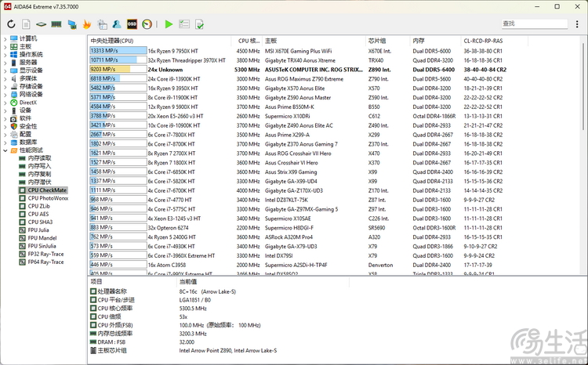Screen dimensions: 588x365
Task: Click the 当前值 column header
Action: click(x=263, y=282)
